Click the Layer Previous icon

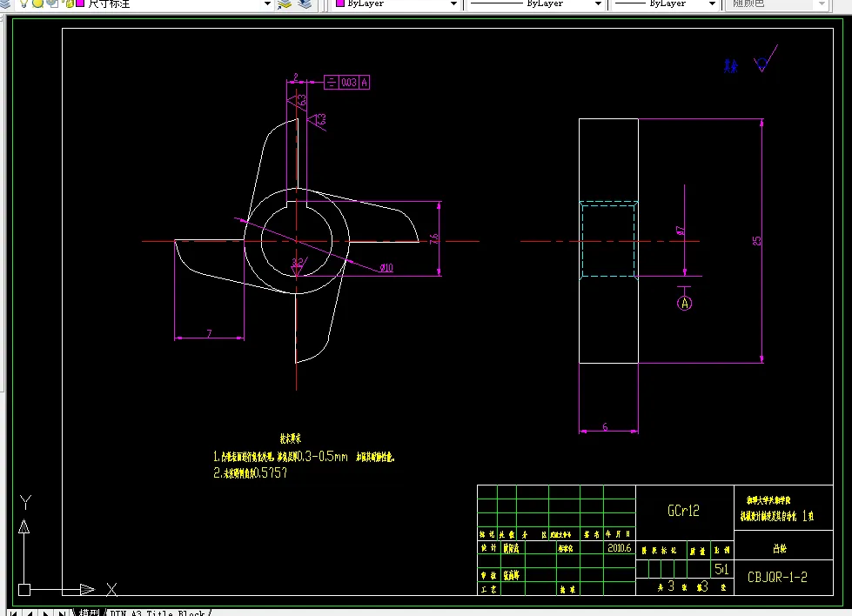point(305,3)
